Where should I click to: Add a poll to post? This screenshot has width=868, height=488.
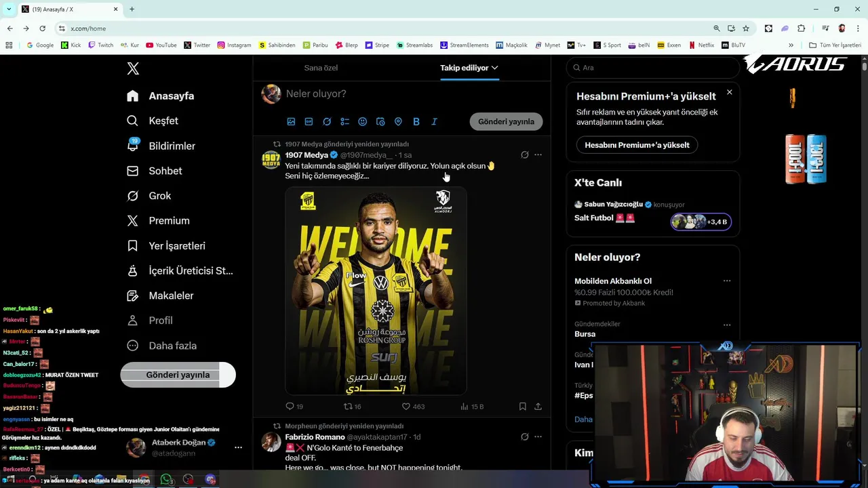(344, 122)
